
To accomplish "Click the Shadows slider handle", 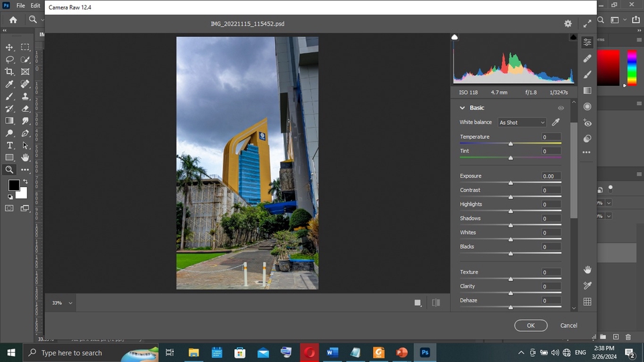I will [511, 225].
